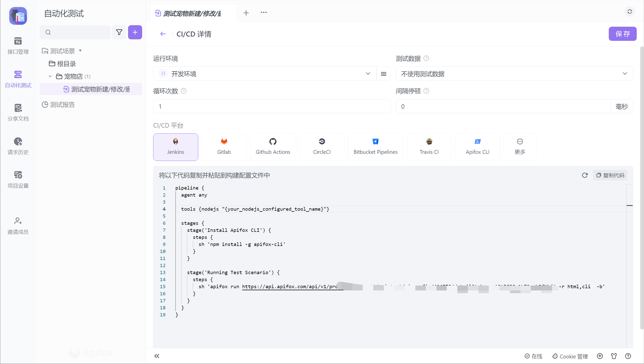
Task: Regenerate code with the refresh icon
Action: 584,175
